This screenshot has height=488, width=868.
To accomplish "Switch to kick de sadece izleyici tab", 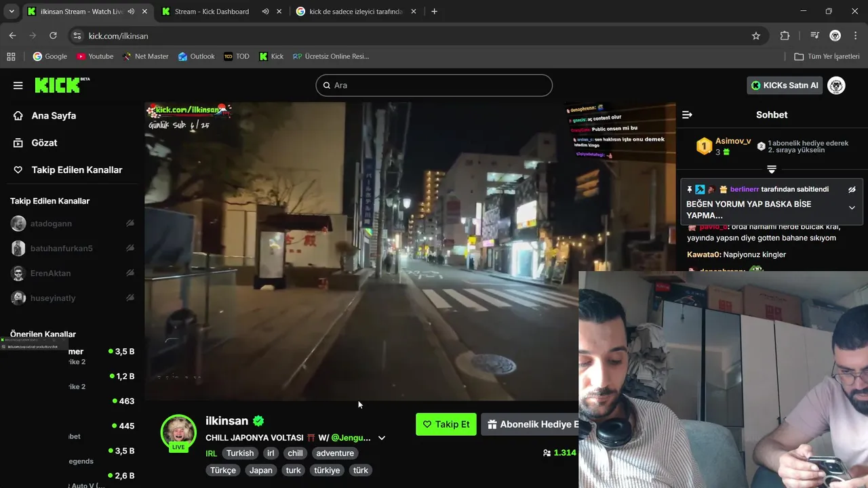I will pyautogui.click(x=356, y=12).
